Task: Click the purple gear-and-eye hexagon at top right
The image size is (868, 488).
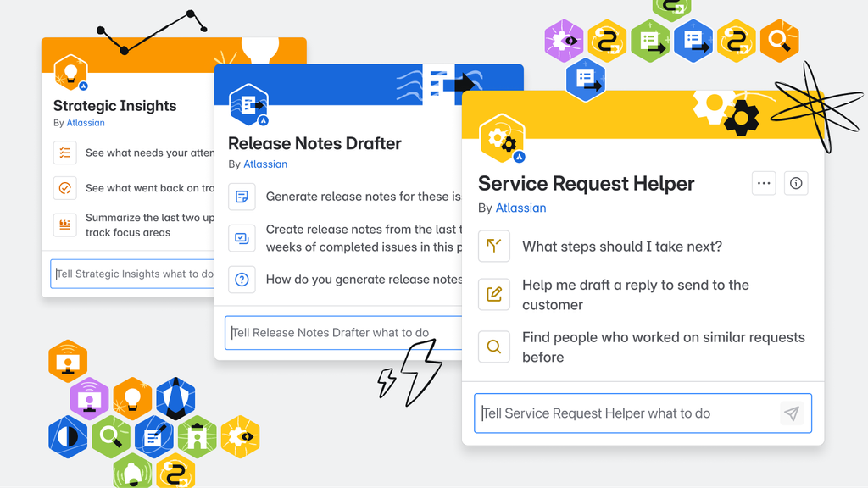Action: [564, 40]
